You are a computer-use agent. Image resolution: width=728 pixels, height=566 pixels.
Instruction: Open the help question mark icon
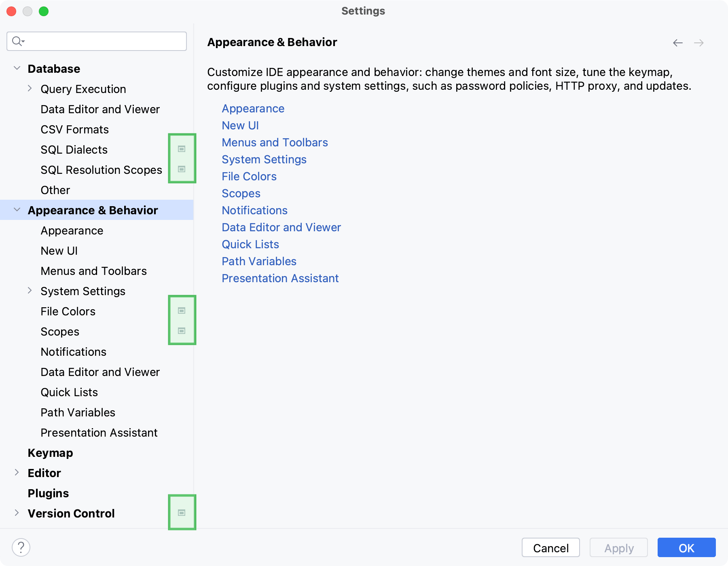pyautogui.click(x=20, y=548)
